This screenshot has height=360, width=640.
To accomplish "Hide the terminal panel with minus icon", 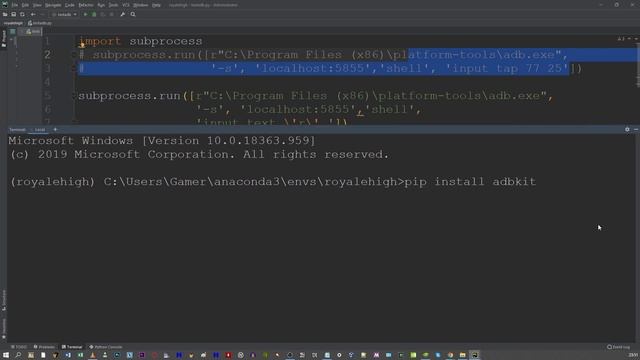I will 636,129.
